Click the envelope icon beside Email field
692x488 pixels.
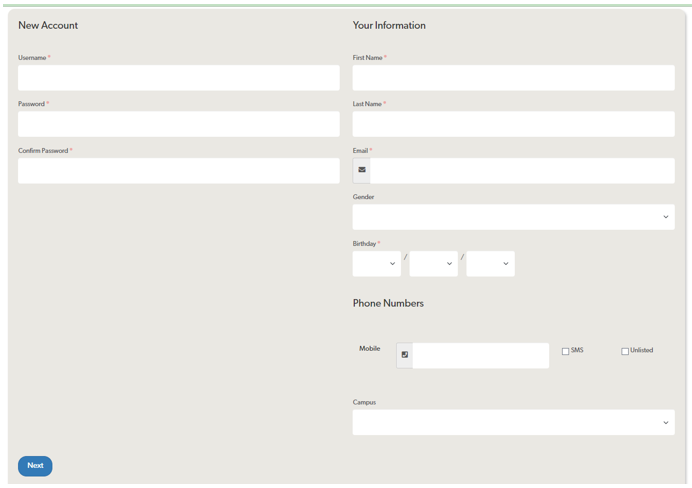click(x=362, y=170)
